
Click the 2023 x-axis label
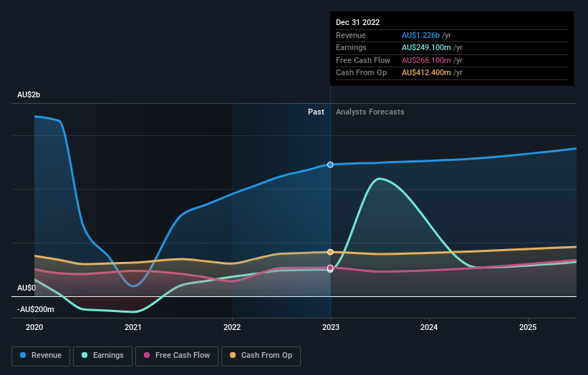331,327
